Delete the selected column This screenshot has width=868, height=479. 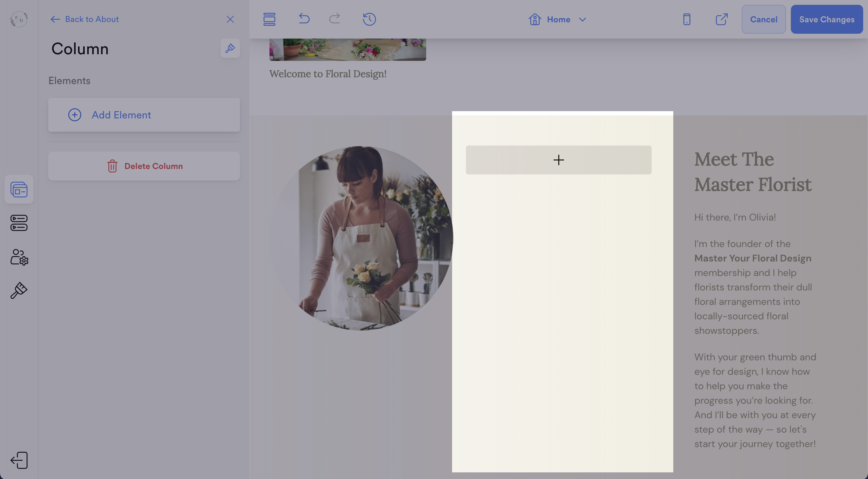(144, 166)
